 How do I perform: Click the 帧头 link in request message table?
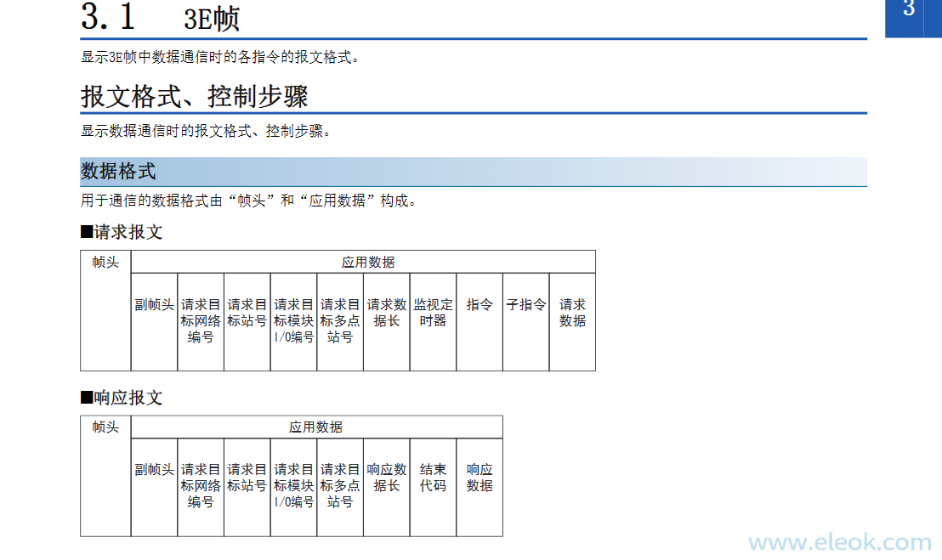point(105,263)
